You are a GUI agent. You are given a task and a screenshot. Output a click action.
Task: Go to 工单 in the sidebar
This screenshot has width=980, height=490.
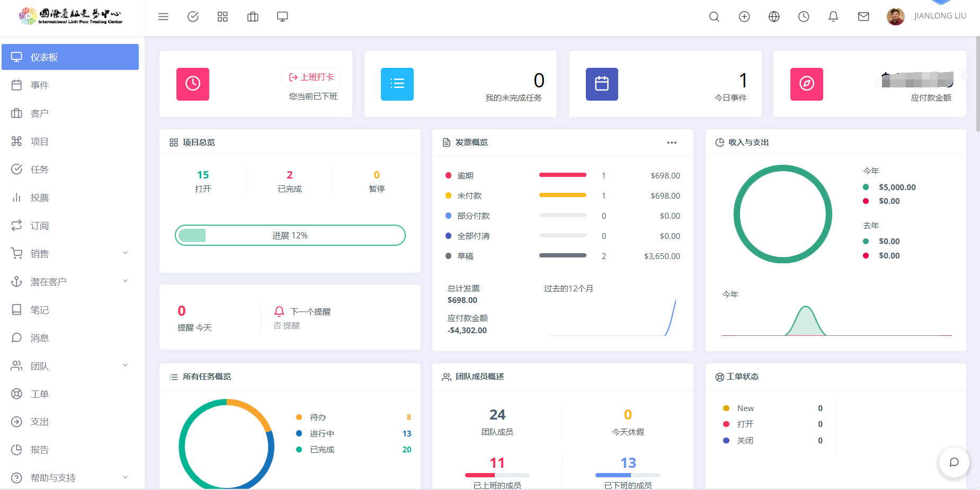[40, 394]
